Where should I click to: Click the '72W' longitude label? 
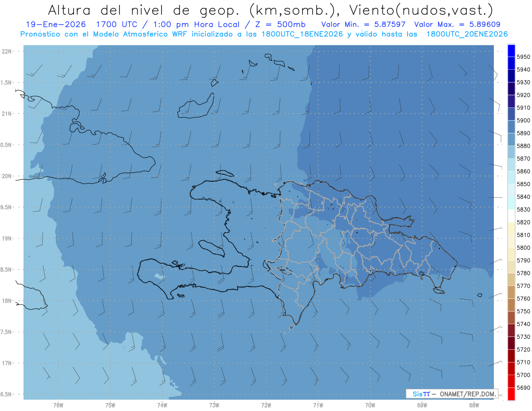coord(266,405)
